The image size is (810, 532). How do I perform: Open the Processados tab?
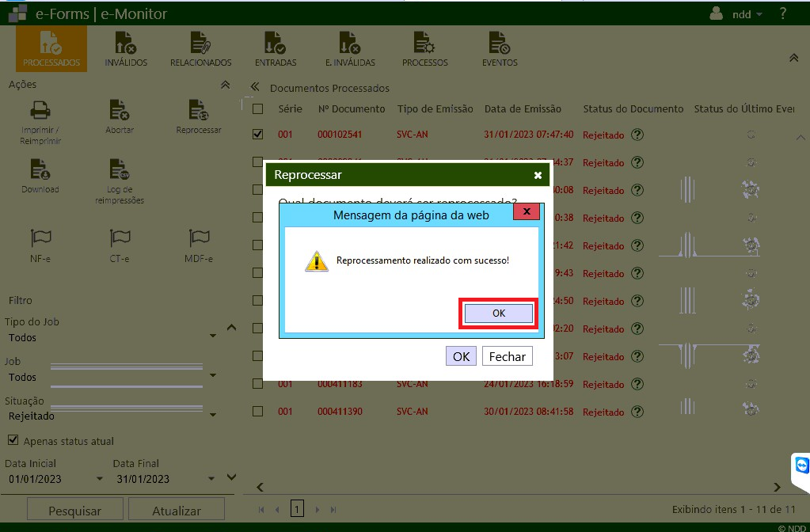51,49
